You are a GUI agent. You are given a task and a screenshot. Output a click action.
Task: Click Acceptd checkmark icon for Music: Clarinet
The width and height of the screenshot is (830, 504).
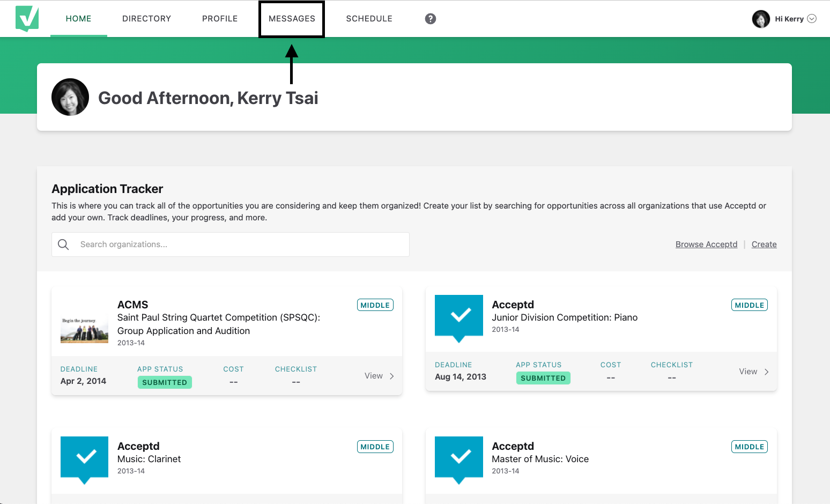[84, 460]
